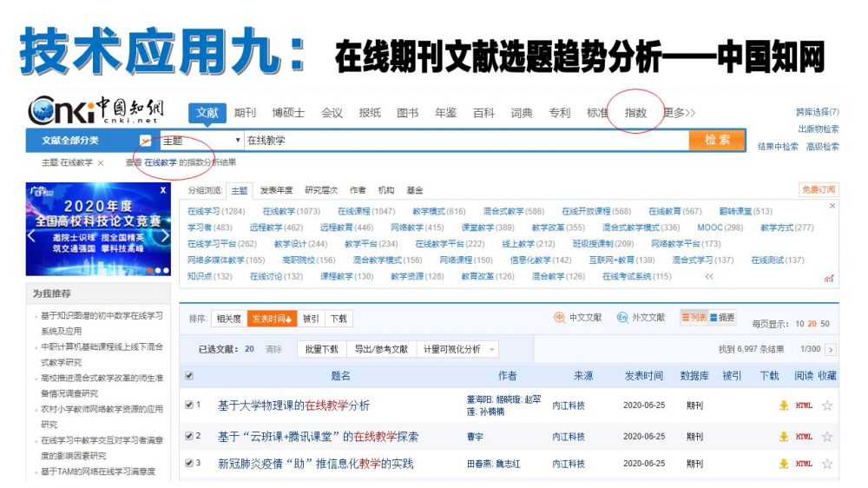Uncheck the checkbox for article 3
Viewport: 868px width, 488px height.
(189, 464)
